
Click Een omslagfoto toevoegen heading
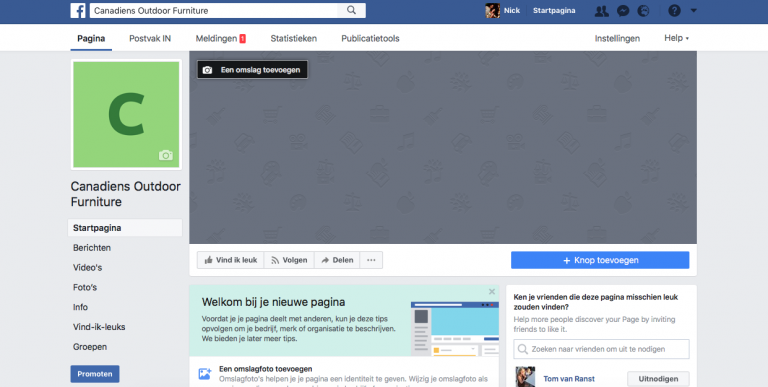[x=265, y=369]
